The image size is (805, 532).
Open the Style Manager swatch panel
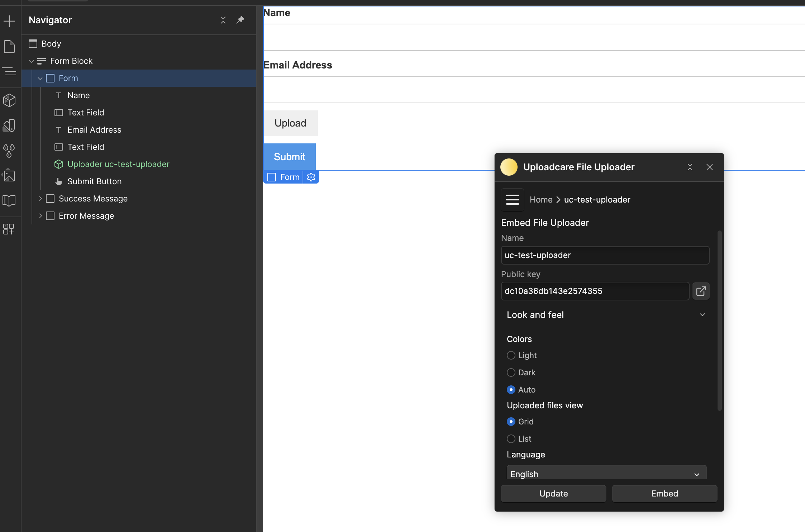[9, 125]
